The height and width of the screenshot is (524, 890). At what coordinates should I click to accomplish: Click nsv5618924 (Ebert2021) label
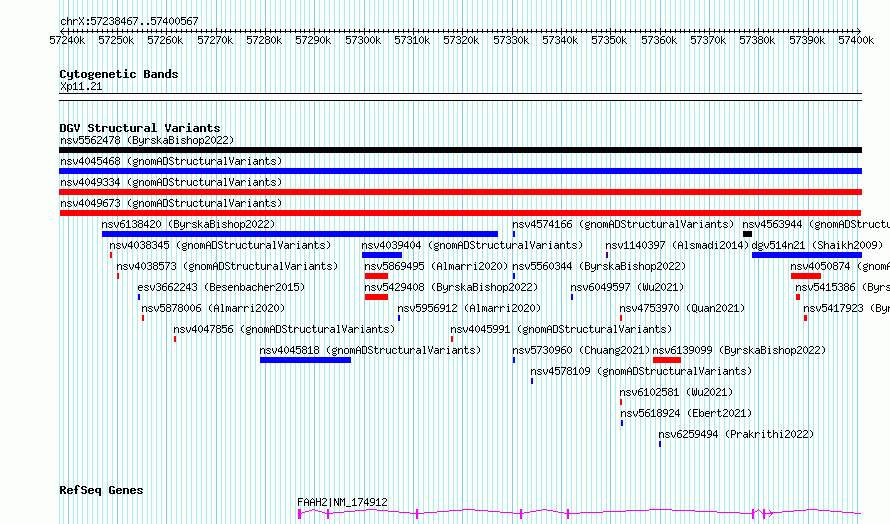coord(686,413)
